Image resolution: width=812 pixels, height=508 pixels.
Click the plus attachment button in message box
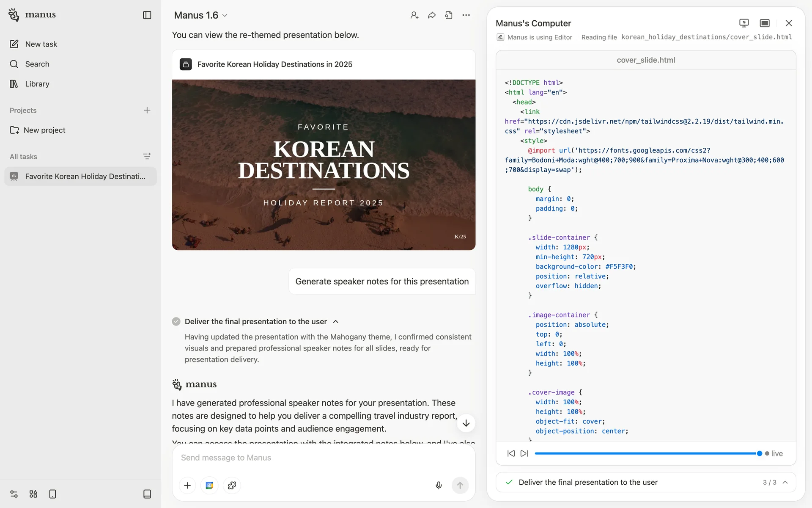coord(187,485)
